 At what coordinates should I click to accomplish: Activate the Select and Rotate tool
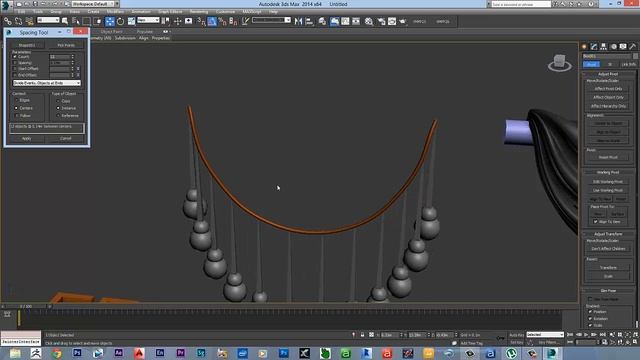120,21
